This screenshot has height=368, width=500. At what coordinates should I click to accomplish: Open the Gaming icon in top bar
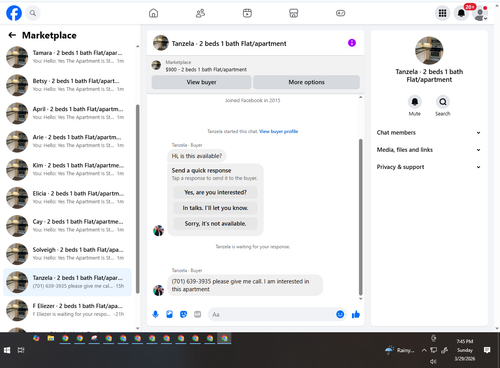click(340, 13)
